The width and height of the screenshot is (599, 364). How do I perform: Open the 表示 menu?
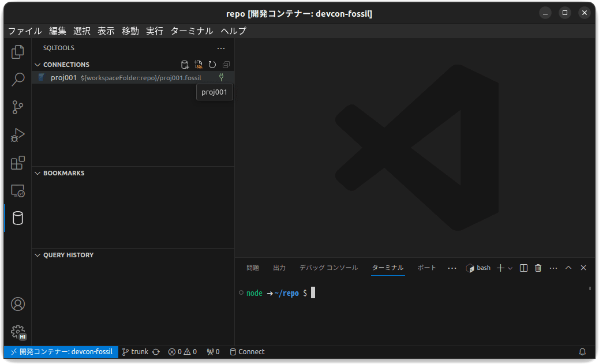(106, 31)
